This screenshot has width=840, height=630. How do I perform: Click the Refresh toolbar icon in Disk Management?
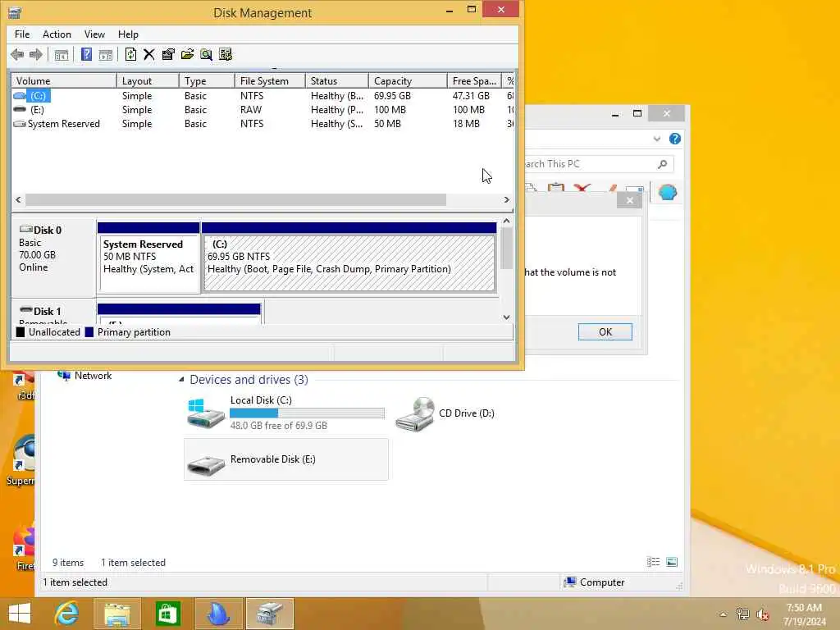point(130,54)
